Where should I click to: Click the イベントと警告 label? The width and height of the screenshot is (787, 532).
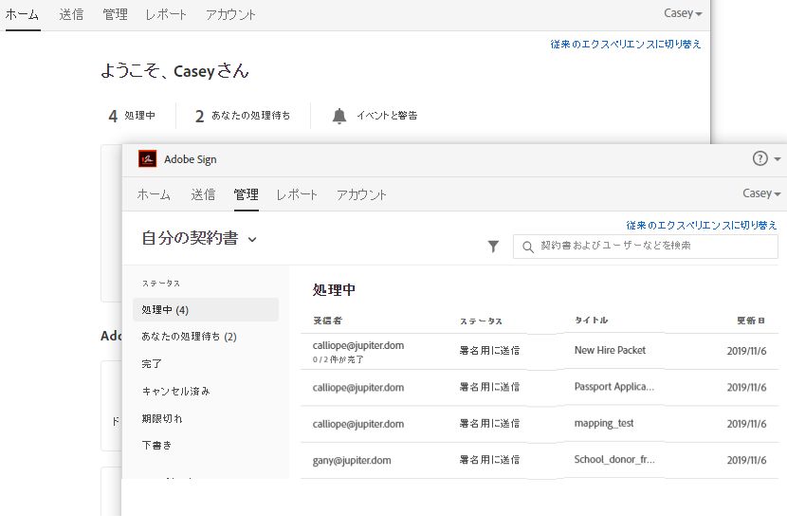click(387, 116)
